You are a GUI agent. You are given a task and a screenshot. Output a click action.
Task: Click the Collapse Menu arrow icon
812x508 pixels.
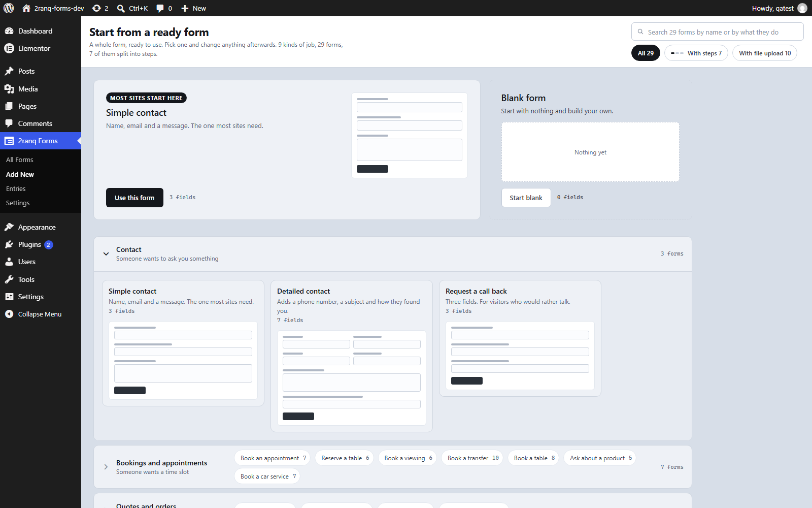[x=9, y=314]
